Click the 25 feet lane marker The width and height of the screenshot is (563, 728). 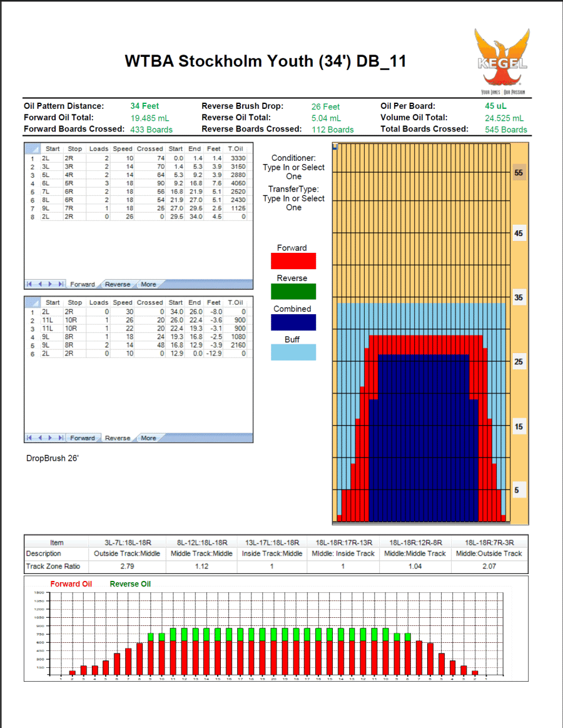(519, 361)
